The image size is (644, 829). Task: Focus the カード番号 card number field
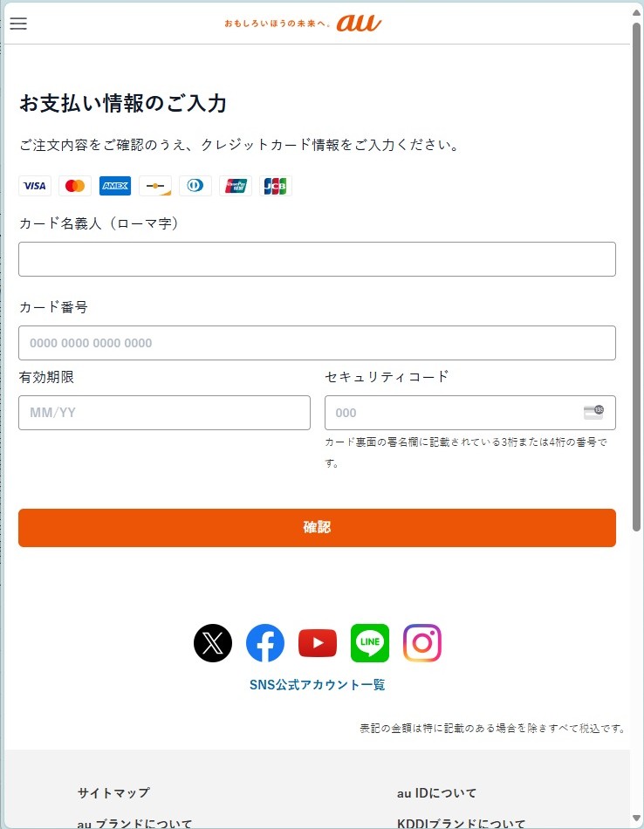[318, 343]
